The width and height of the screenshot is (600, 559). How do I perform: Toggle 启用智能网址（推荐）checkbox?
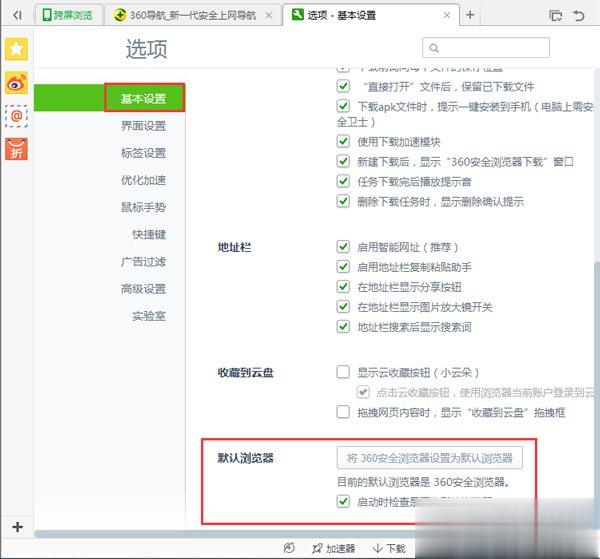coord(343,246)
